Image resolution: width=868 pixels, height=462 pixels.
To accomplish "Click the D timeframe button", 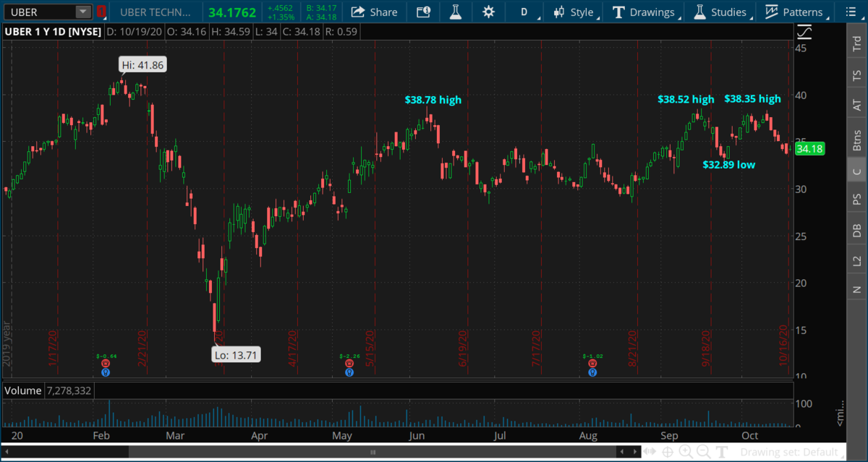I will click(524, 12).
